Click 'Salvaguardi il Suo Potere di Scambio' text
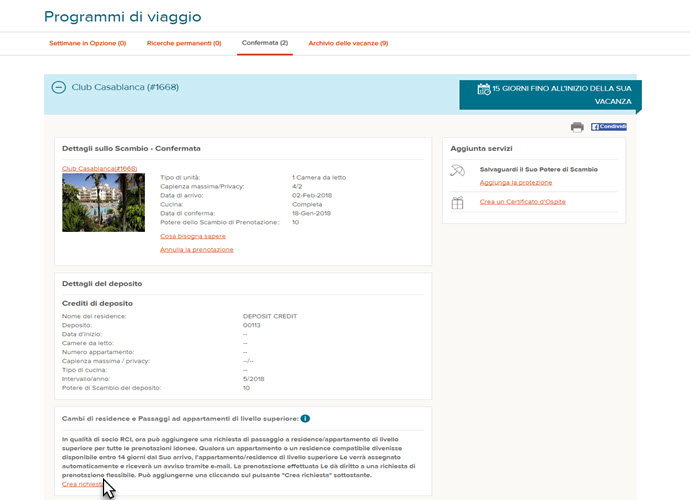 (539, 169)
